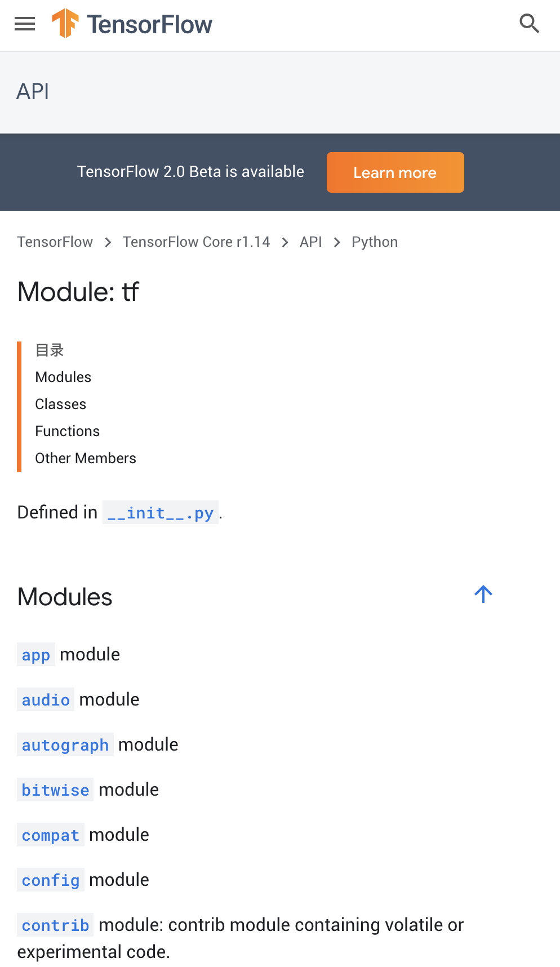Jump to Modules in table of contents

tap(63, 377)
